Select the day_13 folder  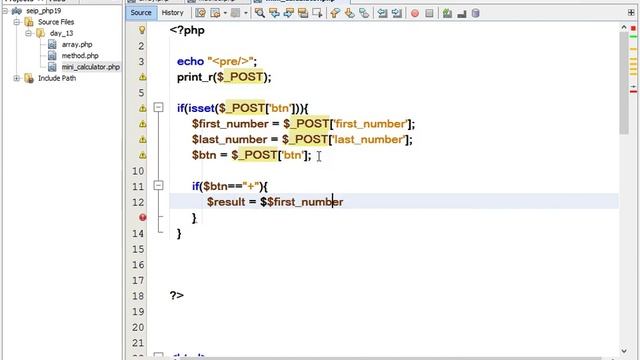click(61, 33)
